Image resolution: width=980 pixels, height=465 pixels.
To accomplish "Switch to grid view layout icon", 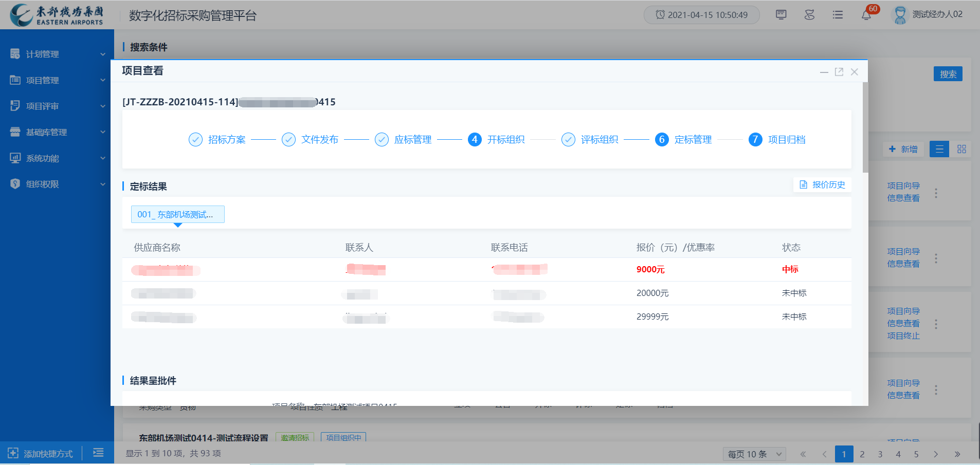I will (961, 149).
